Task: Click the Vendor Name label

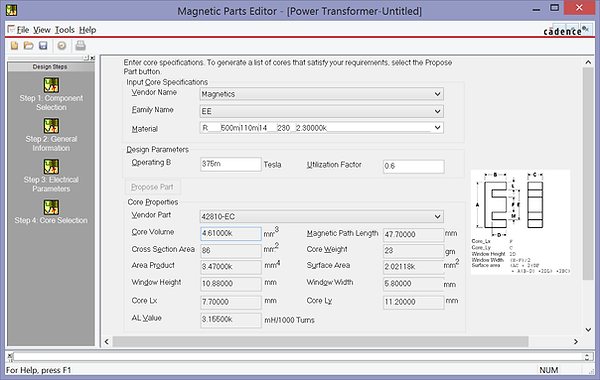Action: (x=154, y=93)
